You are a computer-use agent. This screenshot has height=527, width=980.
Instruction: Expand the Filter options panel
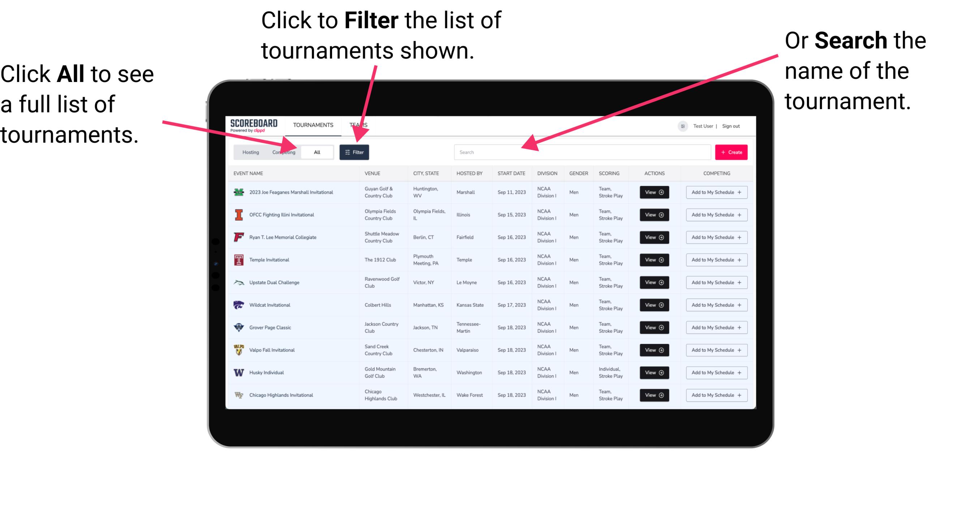coord(354,152)
